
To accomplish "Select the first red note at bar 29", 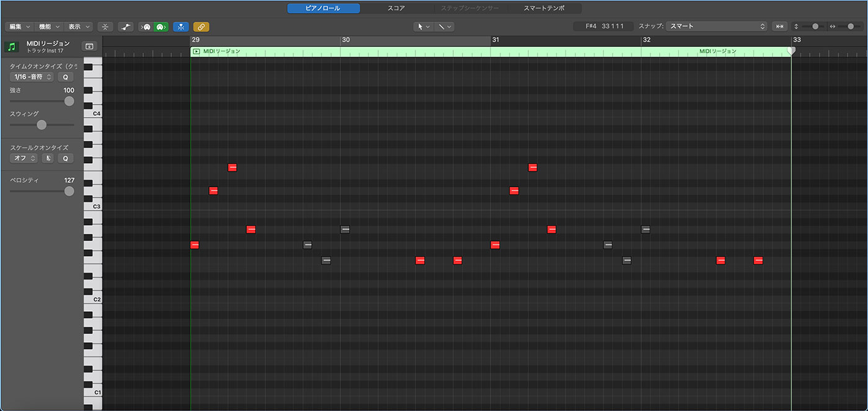I will click(x=195, y=245).
